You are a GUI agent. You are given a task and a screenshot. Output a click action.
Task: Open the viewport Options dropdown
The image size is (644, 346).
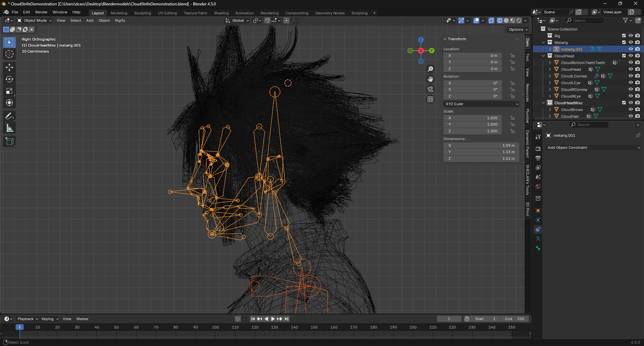[518, 30]
